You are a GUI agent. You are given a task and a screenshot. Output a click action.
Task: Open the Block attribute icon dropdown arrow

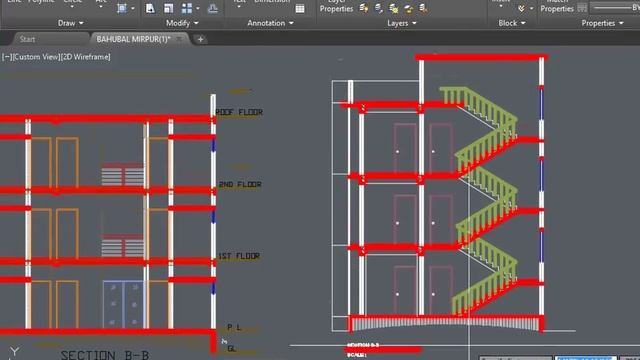click(x=531, y=8)
